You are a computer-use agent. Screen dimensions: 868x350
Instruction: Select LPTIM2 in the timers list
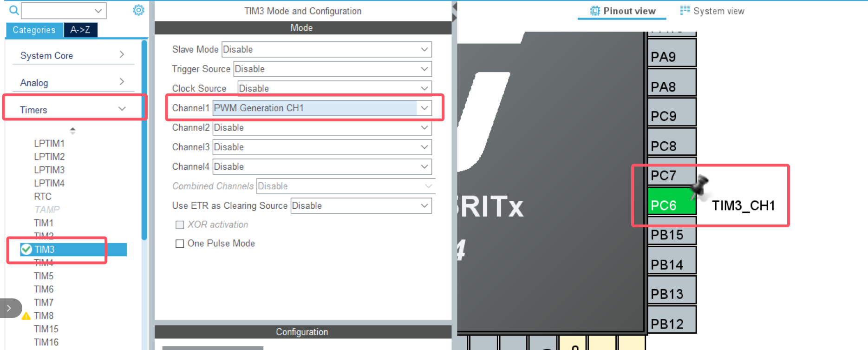coord(49,157)
